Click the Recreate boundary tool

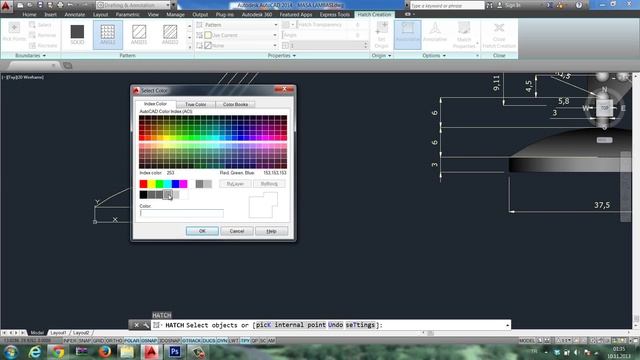43,45
